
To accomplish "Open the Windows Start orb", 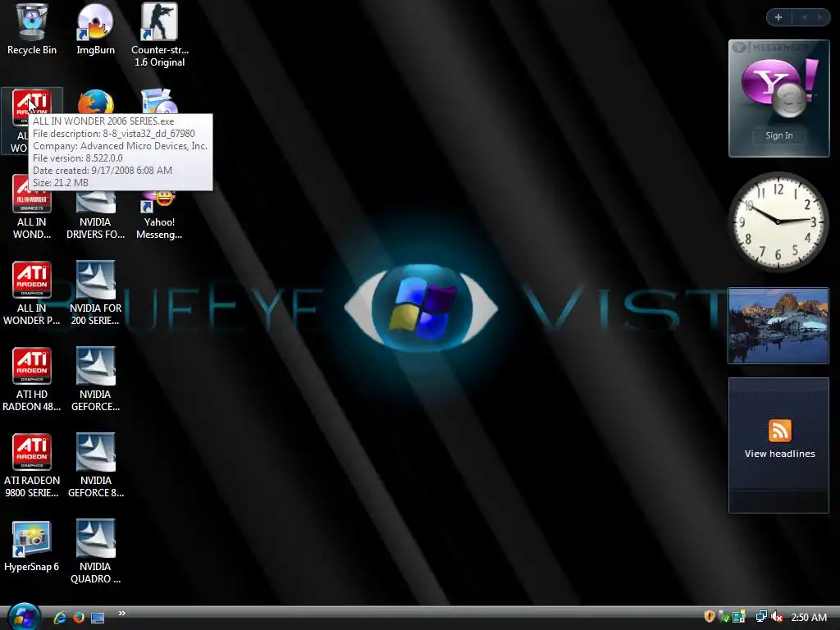I will click(x=24, y=617).
